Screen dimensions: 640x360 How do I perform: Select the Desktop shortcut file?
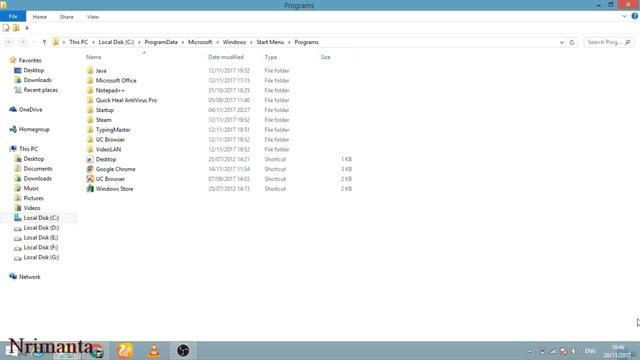click(x=106, y=159)
